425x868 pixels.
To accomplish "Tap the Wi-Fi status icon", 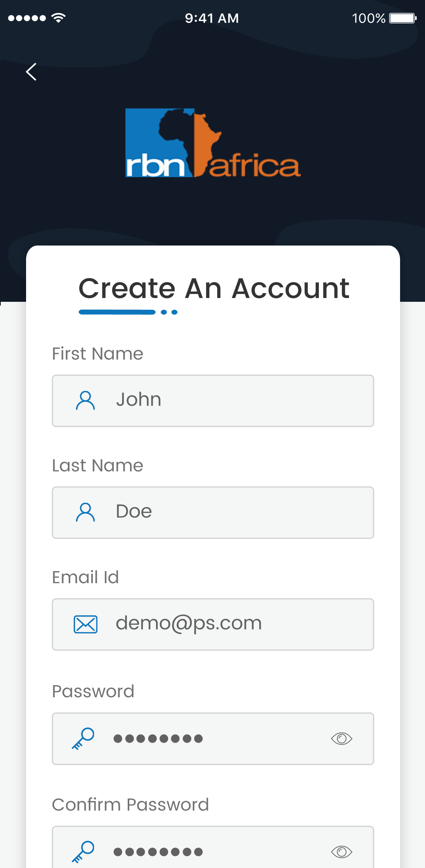I will tap(59, 18).
